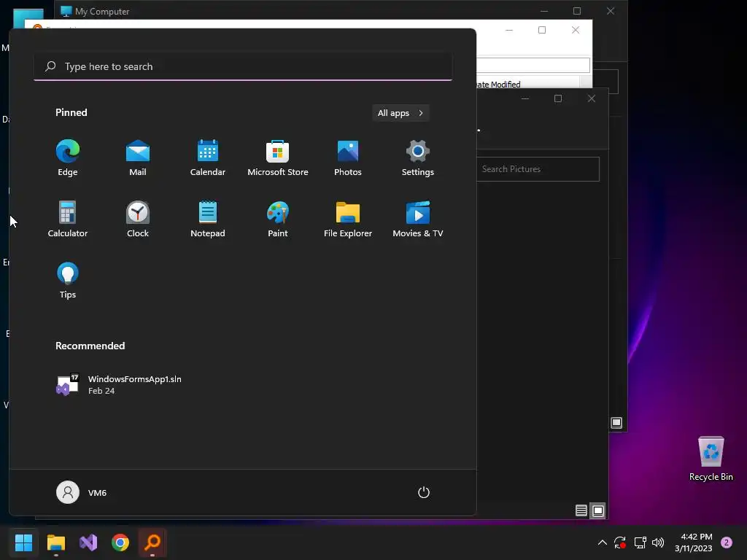Screen dimensions: 747x560
Task: Open Visual Studio from taskbar
Action: coord(88,542)
